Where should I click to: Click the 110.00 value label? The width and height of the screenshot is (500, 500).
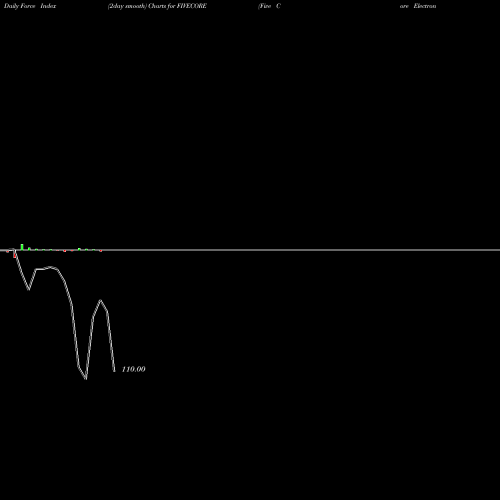133,369
